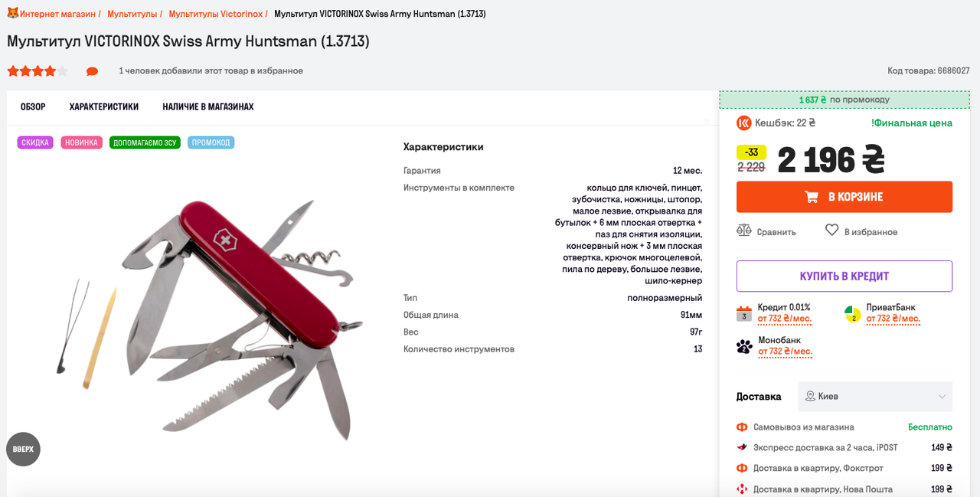
Task: Click the favorites heart icon
Action: click(x=831, y=230)
